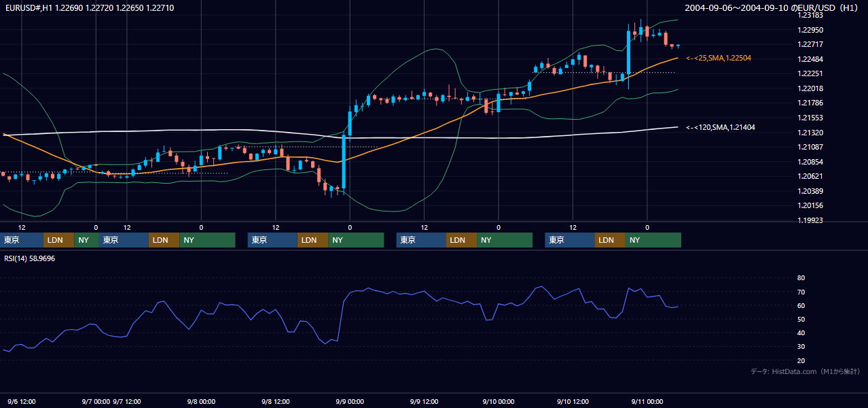Click the RSI scale value 30
This screenshot has width=868, height=408.
tap(801, 347)
